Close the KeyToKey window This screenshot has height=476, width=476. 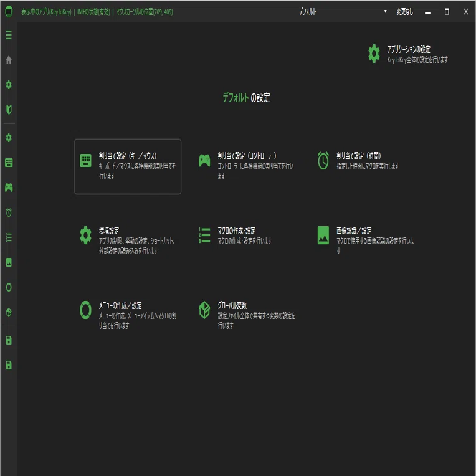click(x=465, y=12)
